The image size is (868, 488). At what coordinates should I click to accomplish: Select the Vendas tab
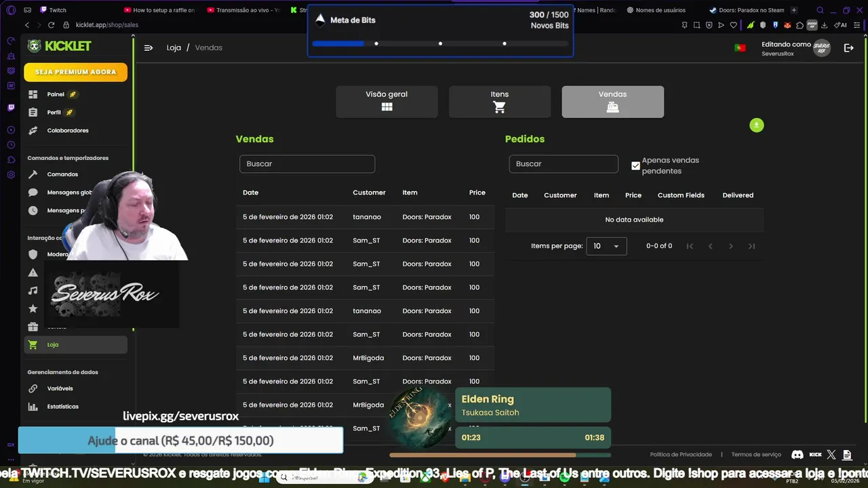[612, 102]
